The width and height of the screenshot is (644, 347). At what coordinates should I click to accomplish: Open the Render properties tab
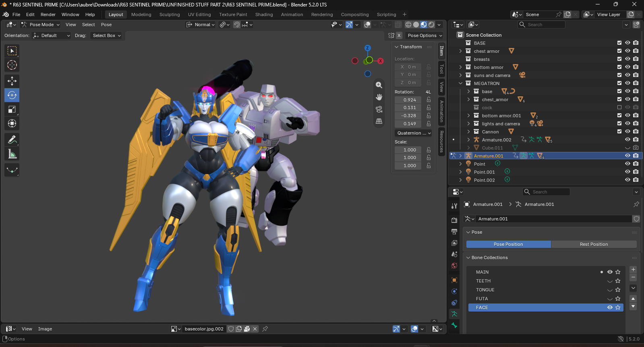(x=454, y=220)
